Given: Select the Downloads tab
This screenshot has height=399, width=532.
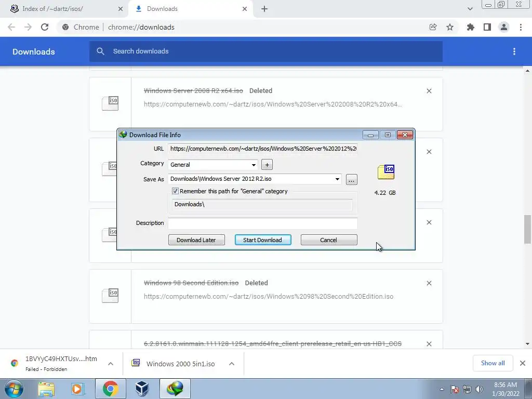Looking at the screenshot, I should [x=191, y=9].
